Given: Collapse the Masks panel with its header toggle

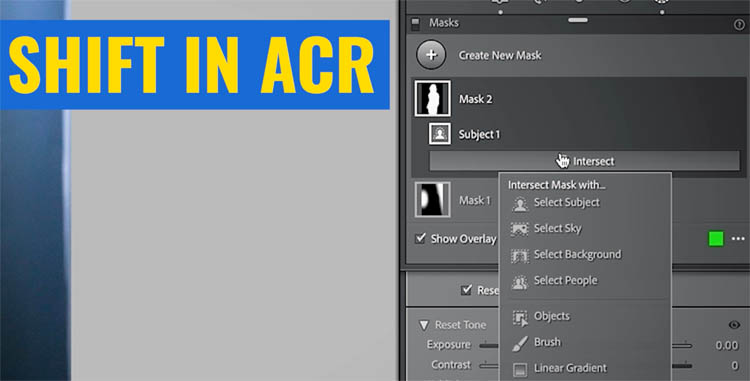Looking at the screenshot, I should (415, 23).
